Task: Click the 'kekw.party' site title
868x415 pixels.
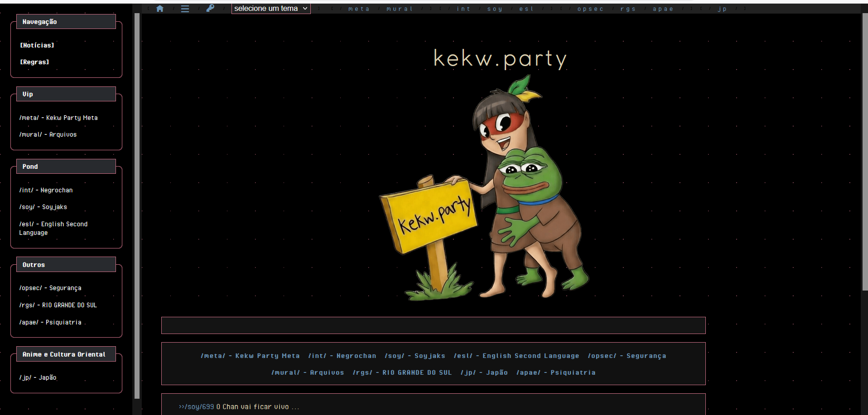Action: (x=500, y=59)
